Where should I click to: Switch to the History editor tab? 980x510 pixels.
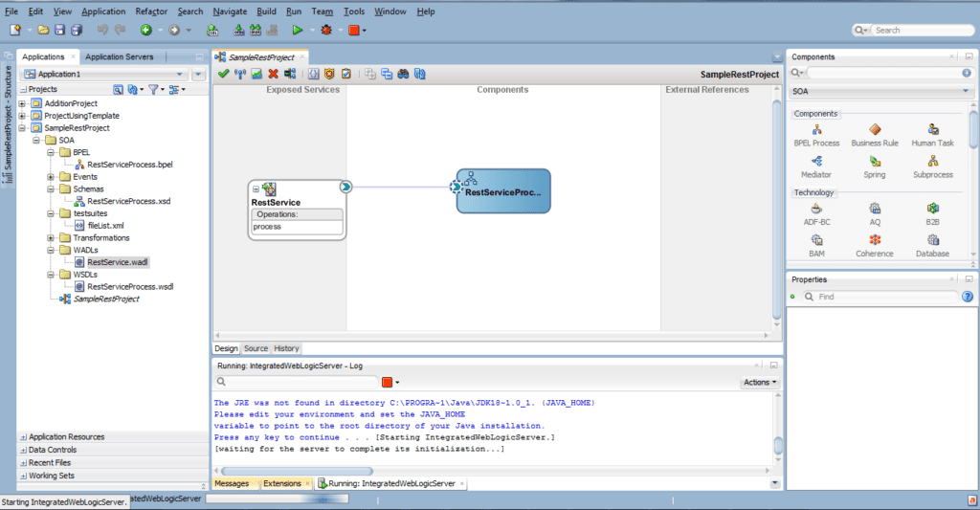pyautogui.click(x=286, y=348)
